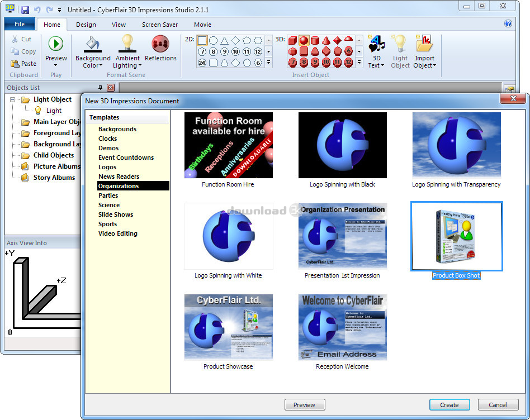The image size is (530, 420).
Task: Open the Movie ribbon tab
Action: (x=202, y=25)
